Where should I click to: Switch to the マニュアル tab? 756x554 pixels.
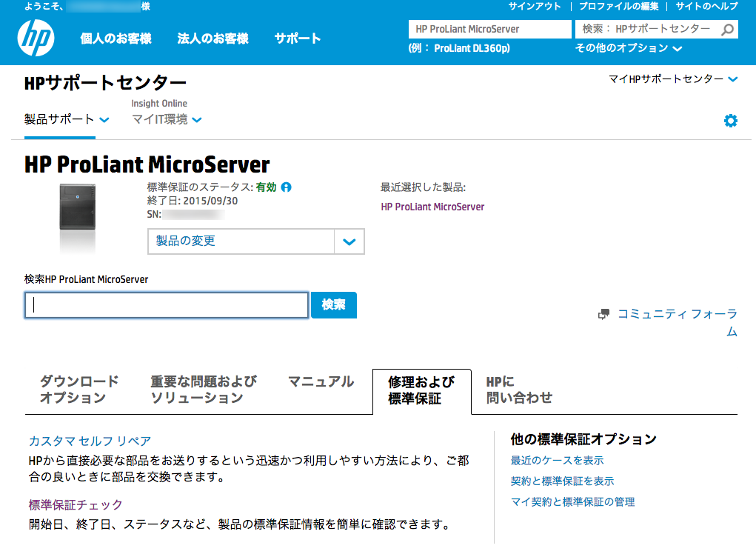tap(321, 382)
